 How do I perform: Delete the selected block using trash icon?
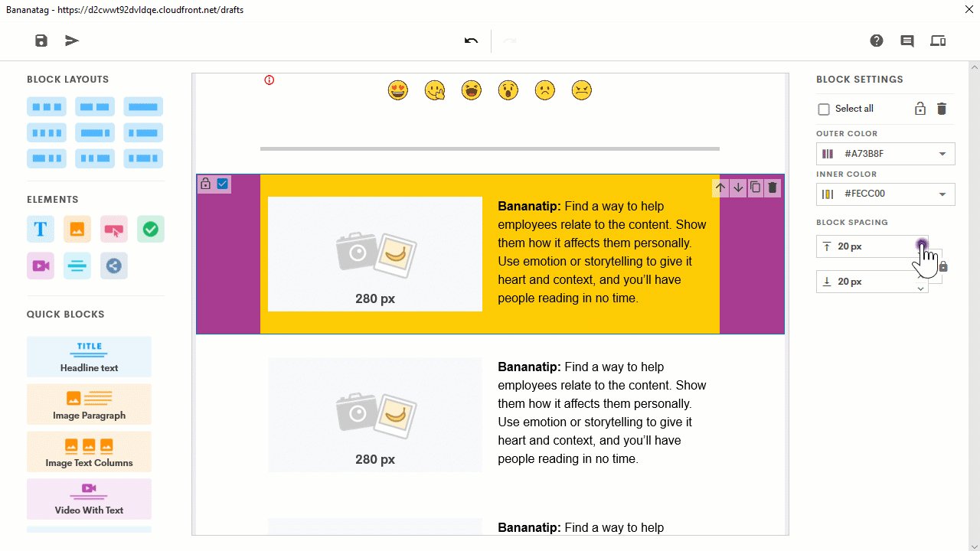coord(773,187)
